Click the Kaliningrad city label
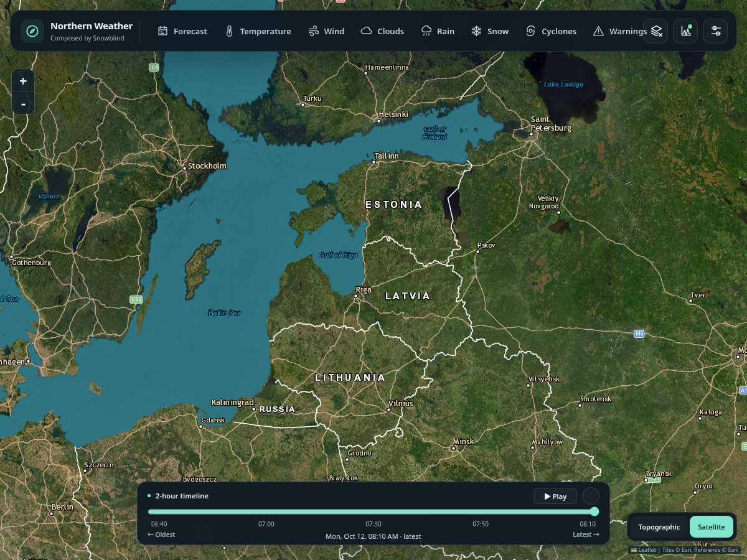 (233, 402)
